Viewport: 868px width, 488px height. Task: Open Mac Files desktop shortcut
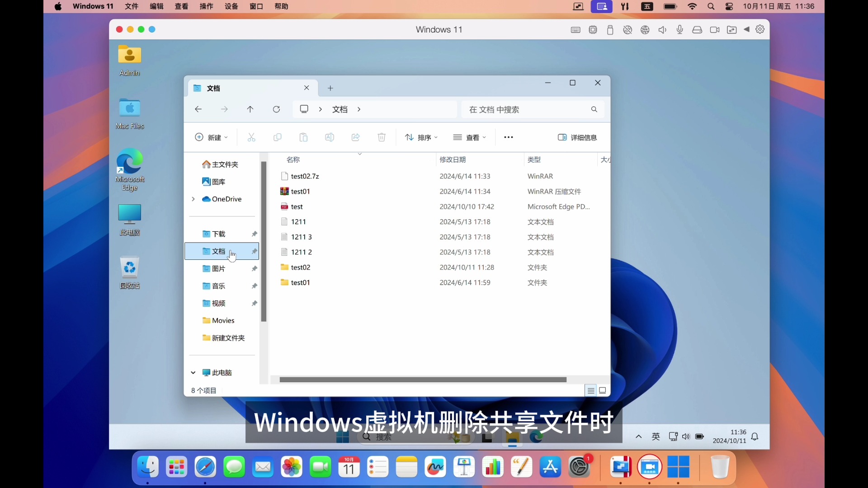130,114
